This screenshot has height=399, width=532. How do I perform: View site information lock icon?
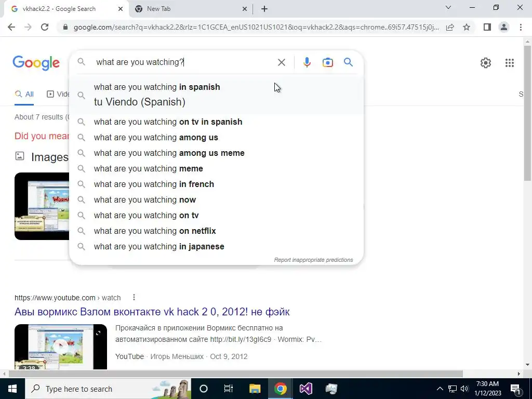(65, 27)
